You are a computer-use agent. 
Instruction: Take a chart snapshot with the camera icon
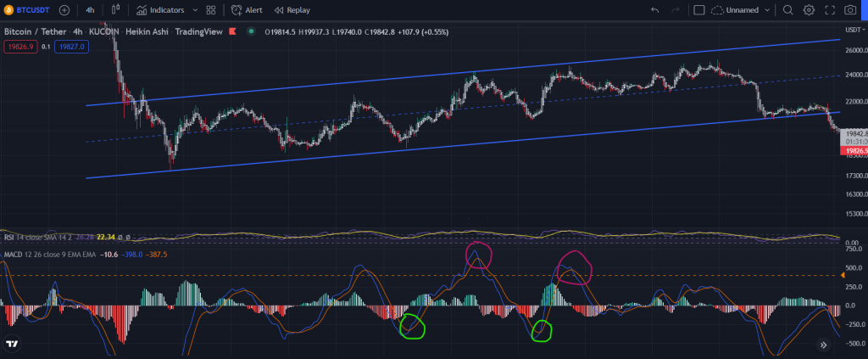[x=850, y=10]
